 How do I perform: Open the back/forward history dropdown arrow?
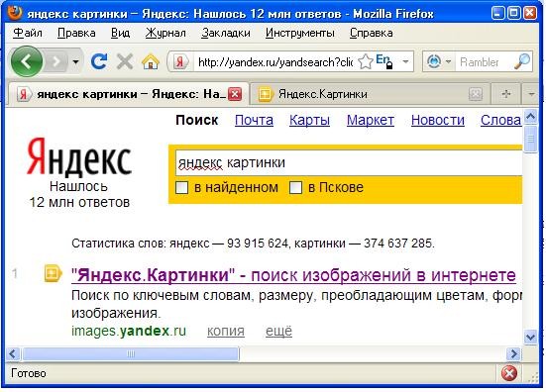coord(75,62)
